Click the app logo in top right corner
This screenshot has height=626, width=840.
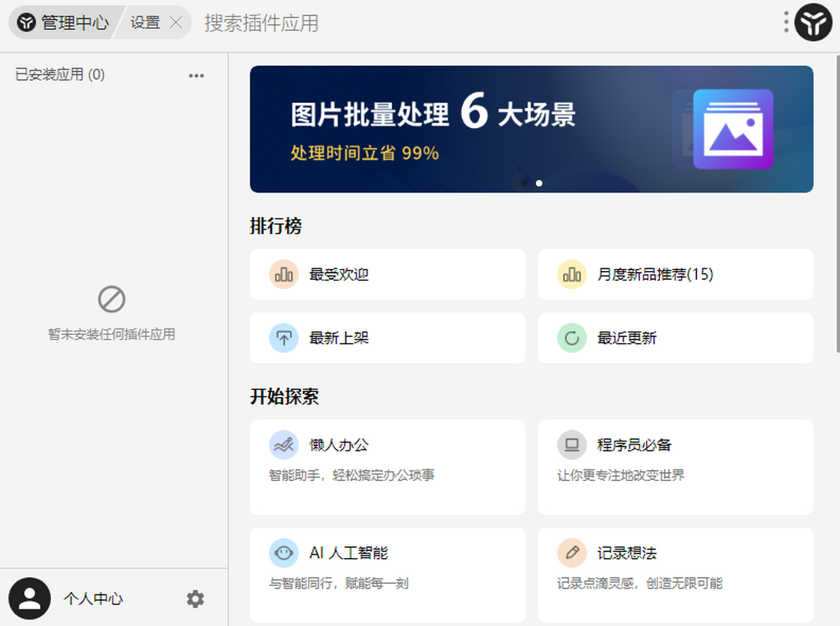(813, 22)
